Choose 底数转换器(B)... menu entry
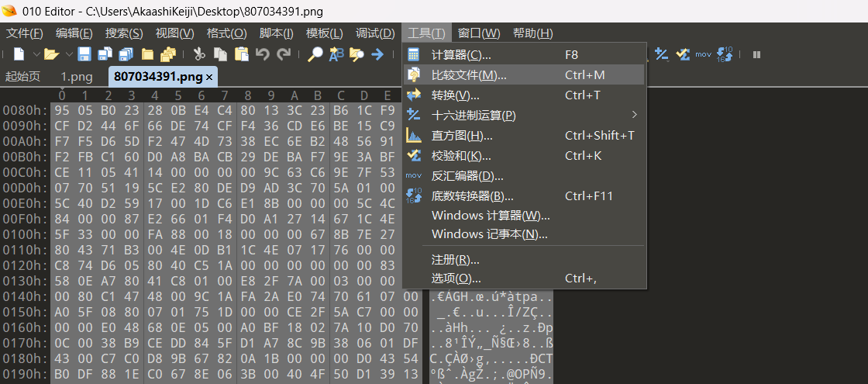 524,196
